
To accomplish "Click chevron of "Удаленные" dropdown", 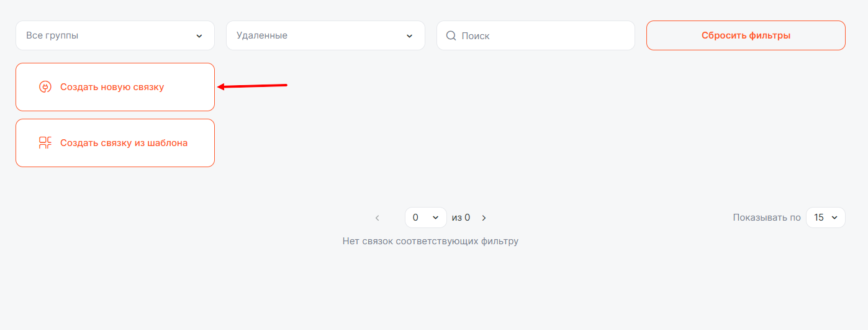I will (410, 36).
